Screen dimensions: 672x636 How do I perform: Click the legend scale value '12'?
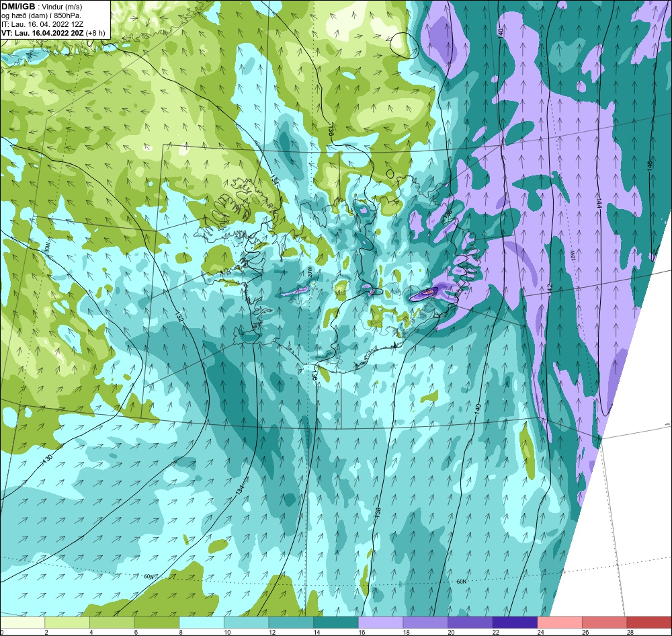(x=272, y=632)
